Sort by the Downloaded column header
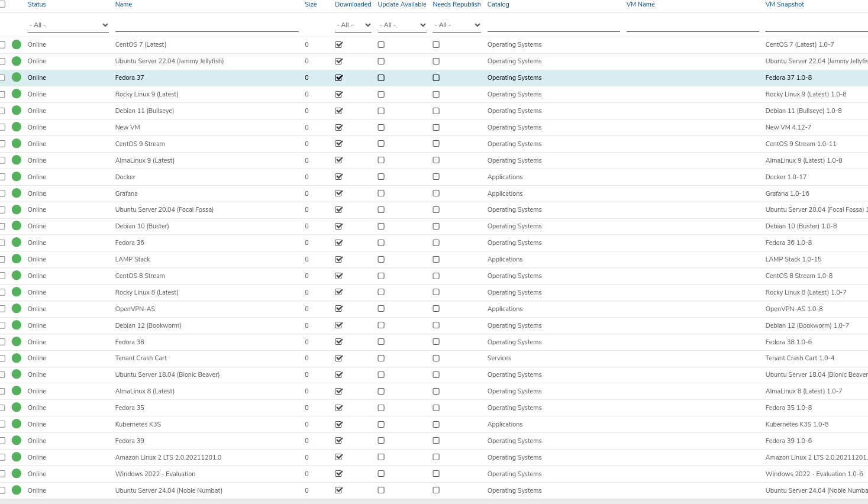 pos(353,4)
